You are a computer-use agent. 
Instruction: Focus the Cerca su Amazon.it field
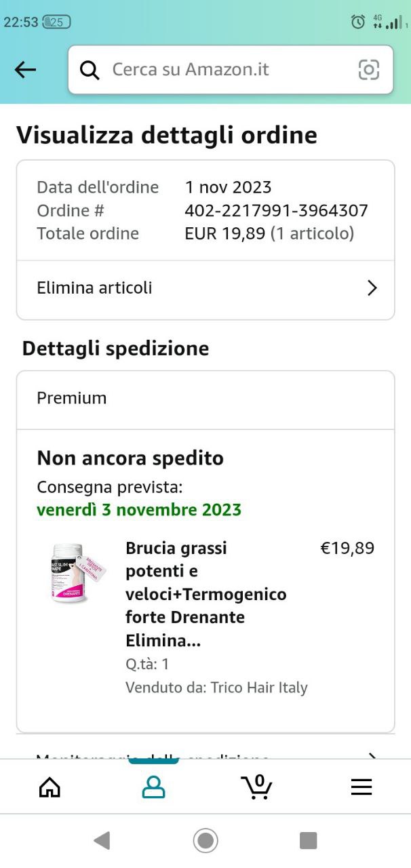pos(231,69)
